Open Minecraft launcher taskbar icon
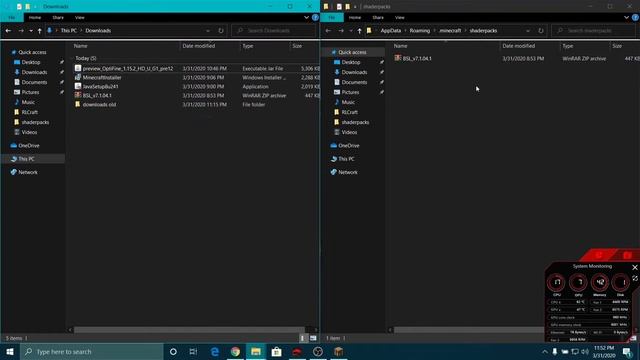The image size is (640, 360). coord(338,351)
